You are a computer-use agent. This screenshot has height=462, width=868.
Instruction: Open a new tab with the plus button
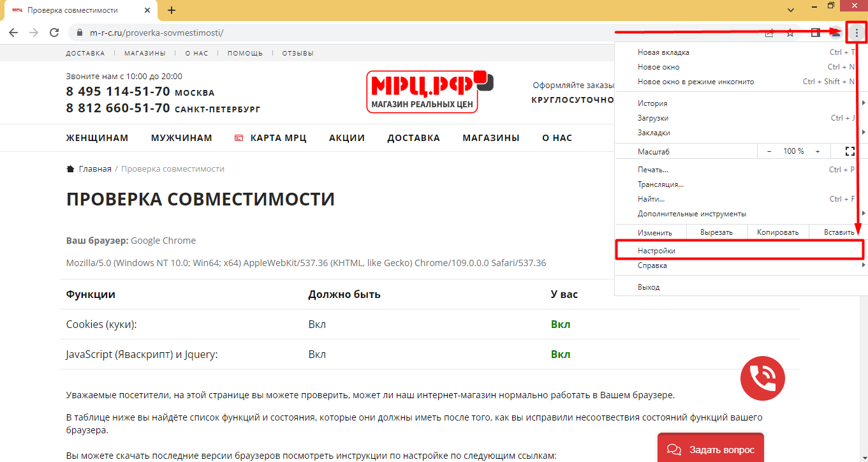(172, 10)
